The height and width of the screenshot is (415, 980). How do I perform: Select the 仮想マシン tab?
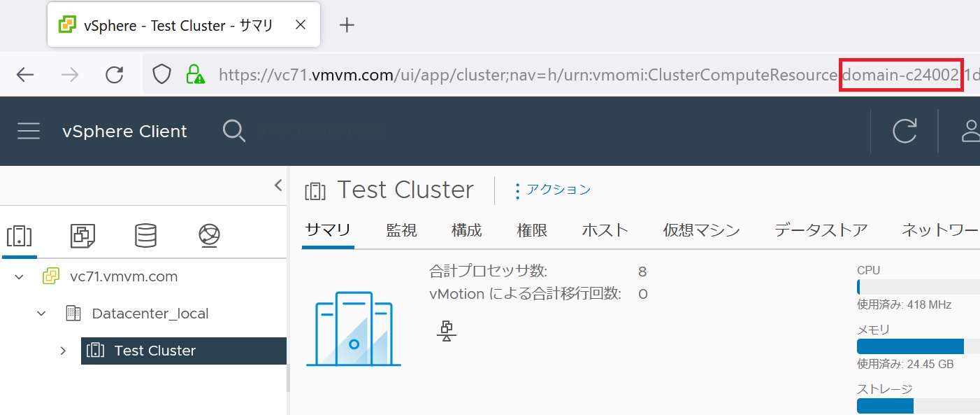coord(701,230)
